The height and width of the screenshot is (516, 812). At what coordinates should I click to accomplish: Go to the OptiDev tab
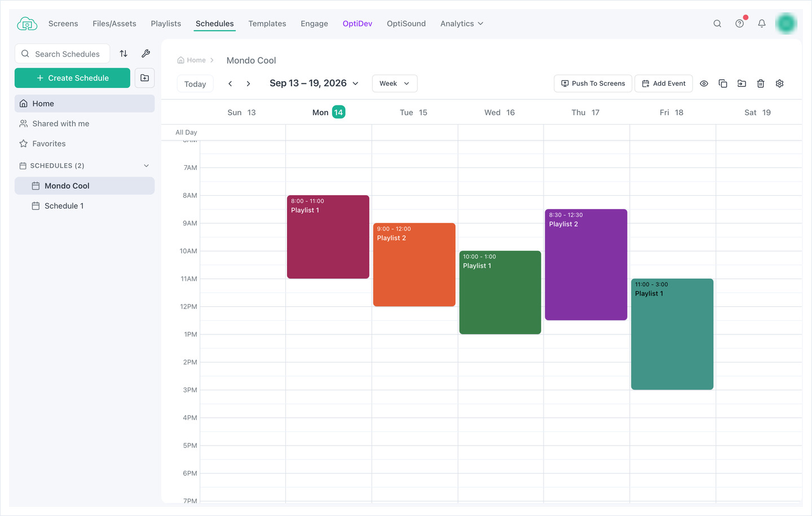coord(358,24)
